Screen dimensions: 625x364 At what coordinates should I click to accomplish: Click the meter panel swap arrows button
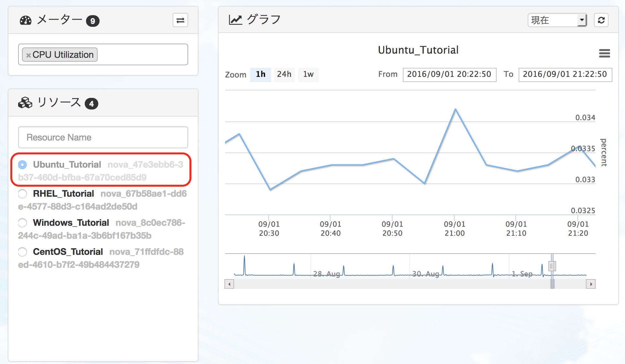(180, 20)
